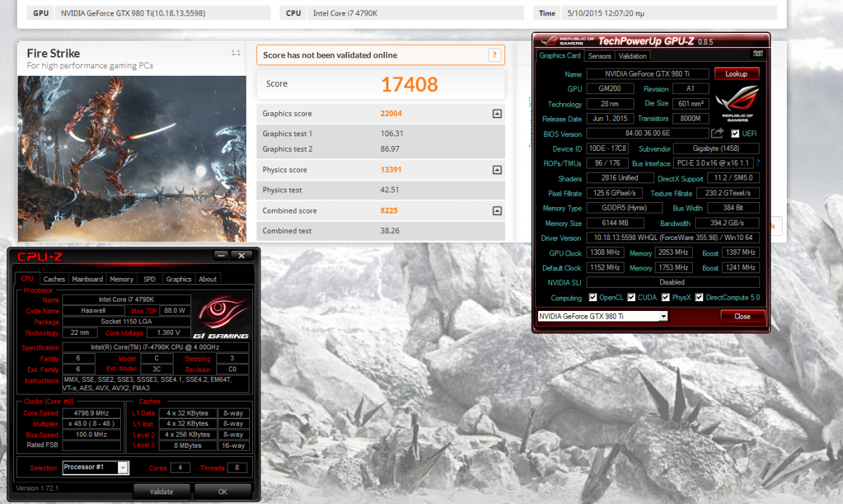Open the Processor #1 selection dropdown
The height and width of the screenshot is (504, 843).
[123, 468]
